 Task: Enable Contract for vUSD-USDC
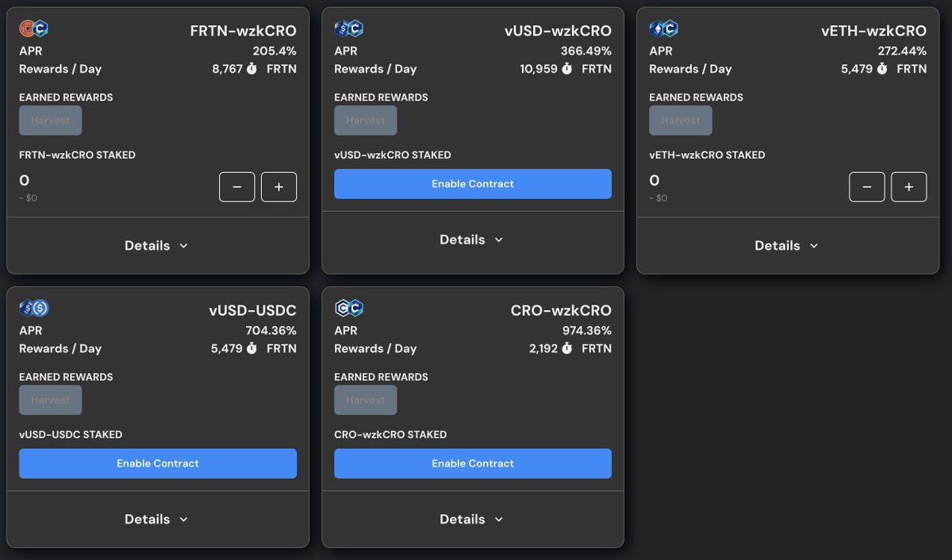pos(158,463)
